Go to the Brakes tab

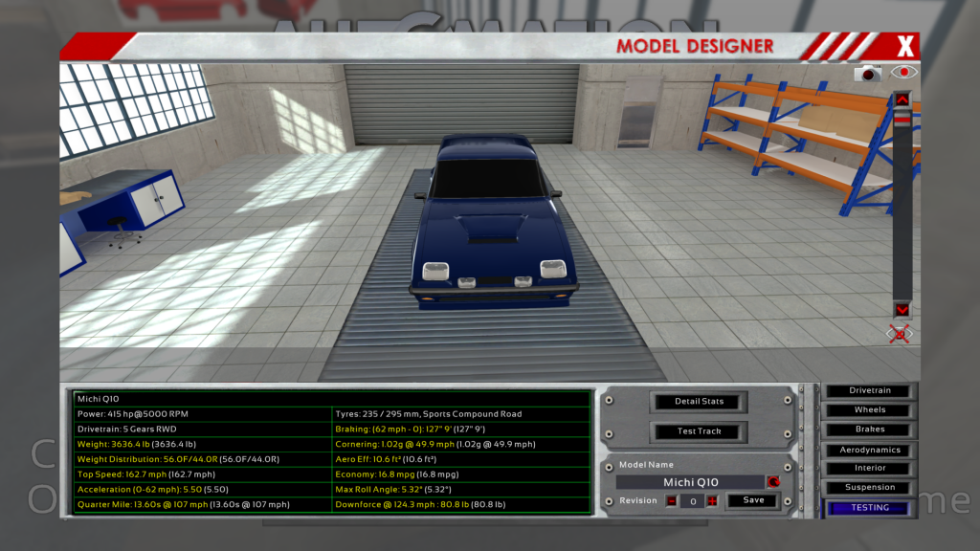coord(870,430)
